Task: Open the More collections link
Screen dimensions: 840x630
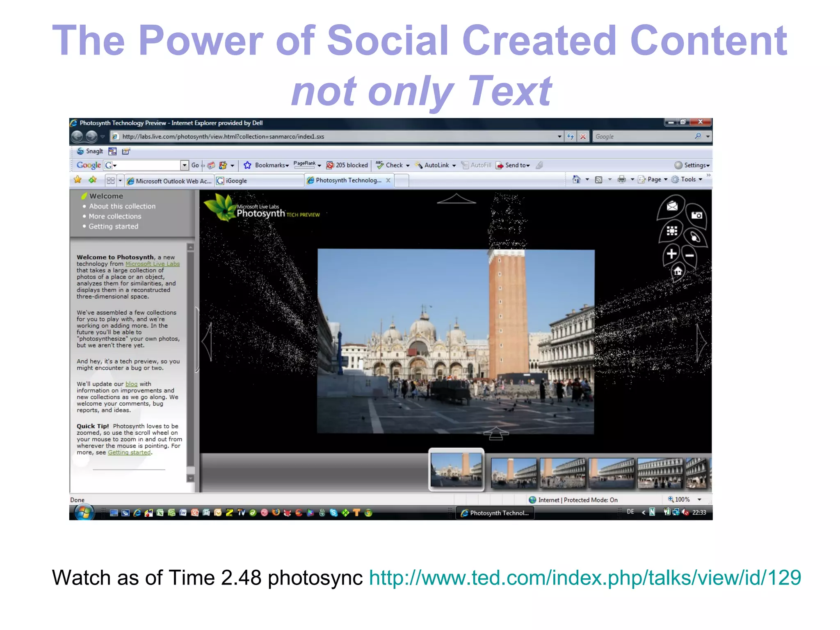Action: point(115,216)
